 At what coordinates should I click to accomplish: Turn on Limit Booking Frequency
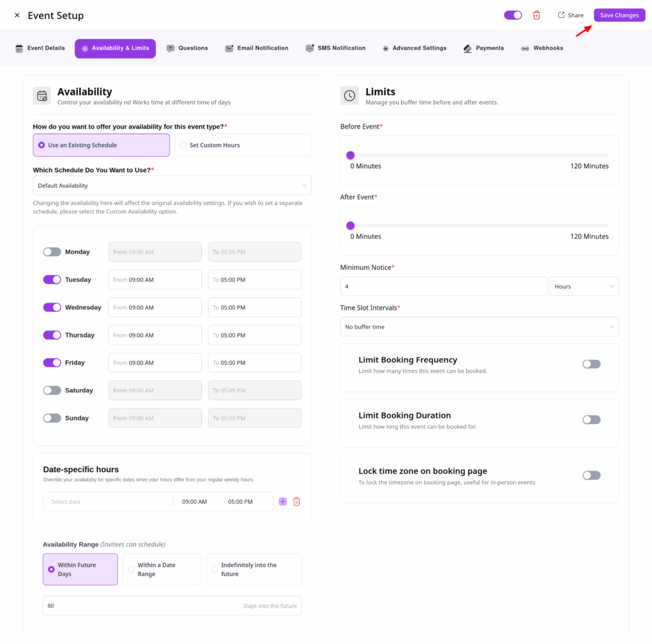point(591,364)
